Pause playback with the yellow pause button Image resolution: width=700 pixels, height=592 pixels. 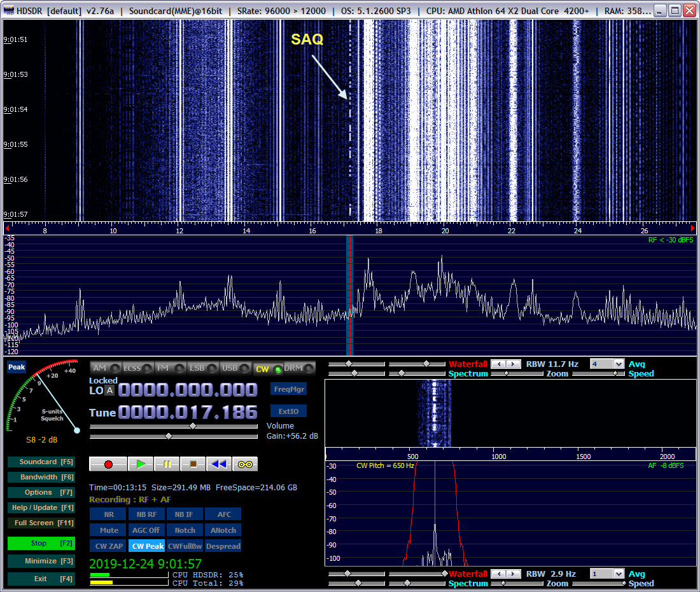click(x=167, y=464)
